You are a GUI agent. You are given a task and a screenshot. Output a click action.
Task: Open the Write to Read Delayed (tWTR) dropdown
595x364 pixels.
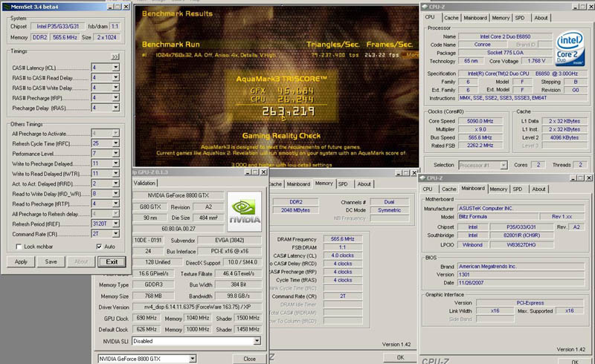(115, 173)
